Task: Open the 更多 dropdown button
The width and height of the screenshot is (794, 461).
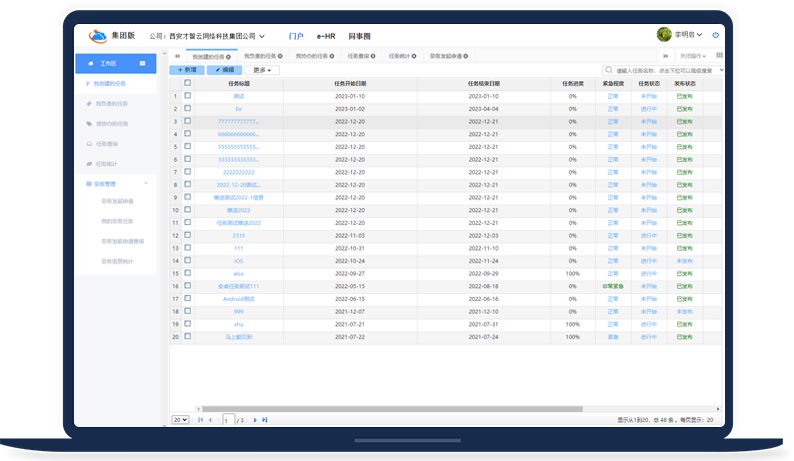Action: pos(262,71)
